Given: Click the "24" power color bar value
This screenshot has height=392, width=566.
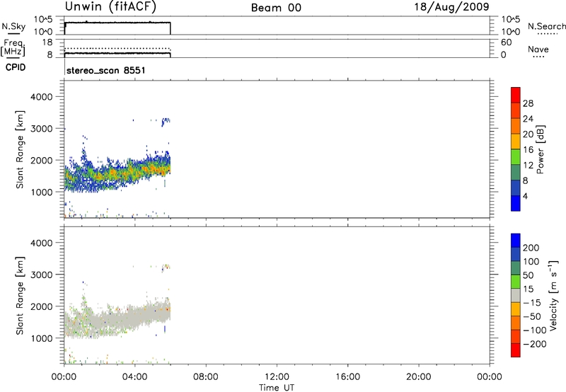Looking at the screenshot, I should tap(528, 119).
